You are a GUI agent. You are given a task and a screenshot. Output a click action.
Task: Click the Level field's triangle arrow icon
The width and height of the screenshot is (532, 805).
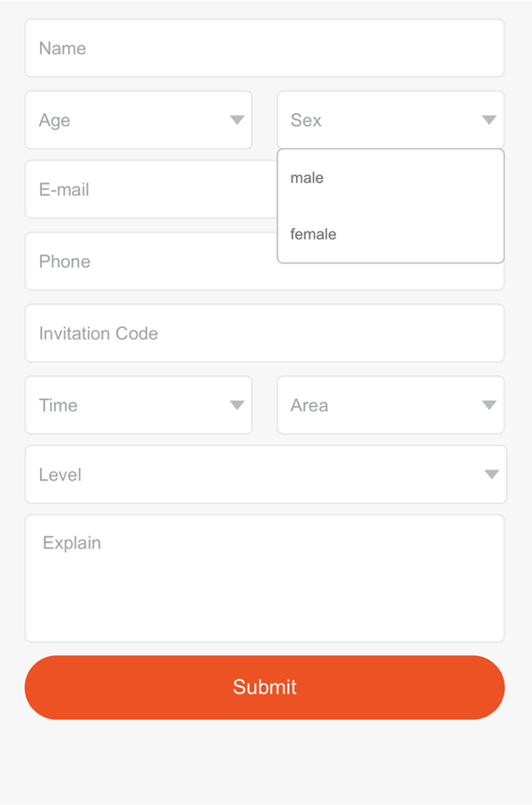pyautogui.click(x=492, y=475)
